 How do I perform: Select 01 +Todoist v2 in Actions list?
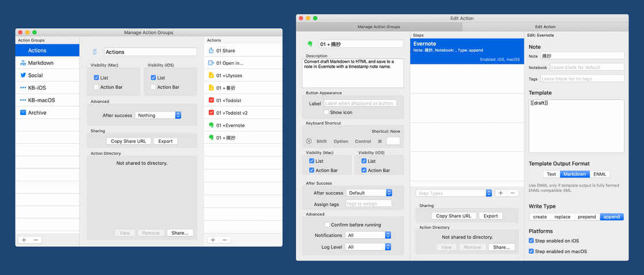pyautogui.click(x=243, y=113)
